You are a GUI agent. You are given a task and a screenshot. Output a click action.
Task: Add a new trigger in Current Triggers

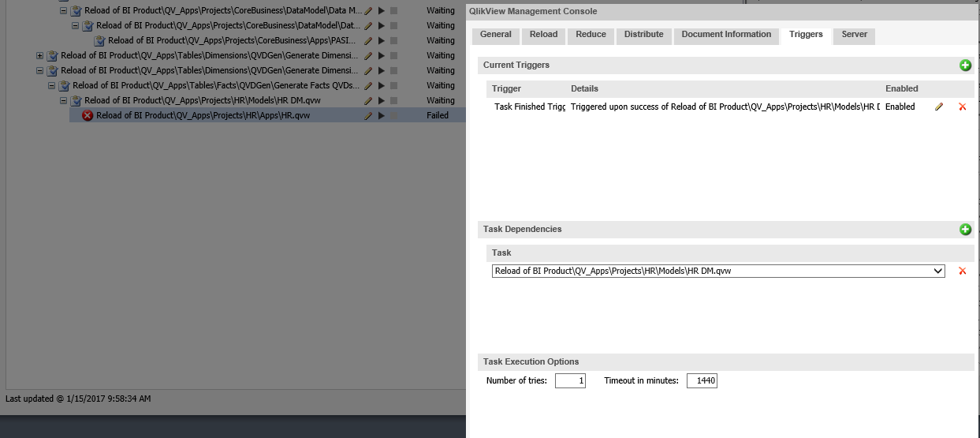pos(965,66)
